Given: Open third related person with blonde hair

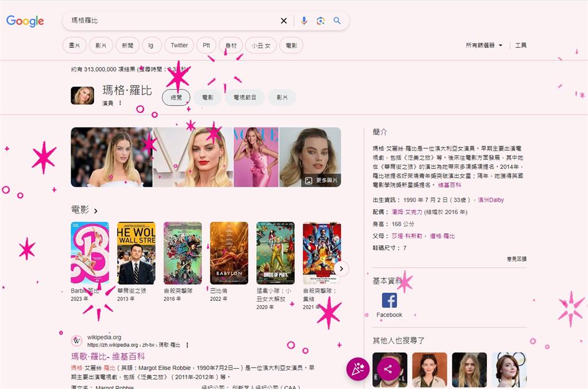Looking at the screenshot, I should [469, 369].
